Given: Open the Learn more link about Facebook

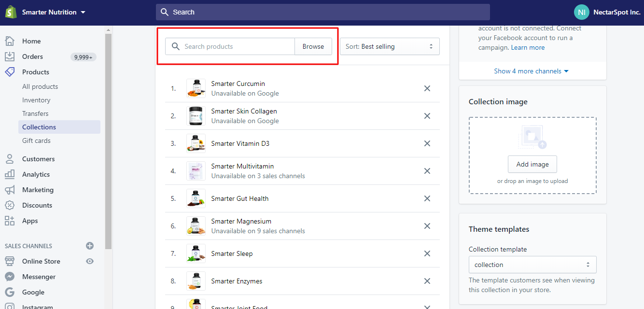Looking at the screenshot, I should (x=528, y=47).
